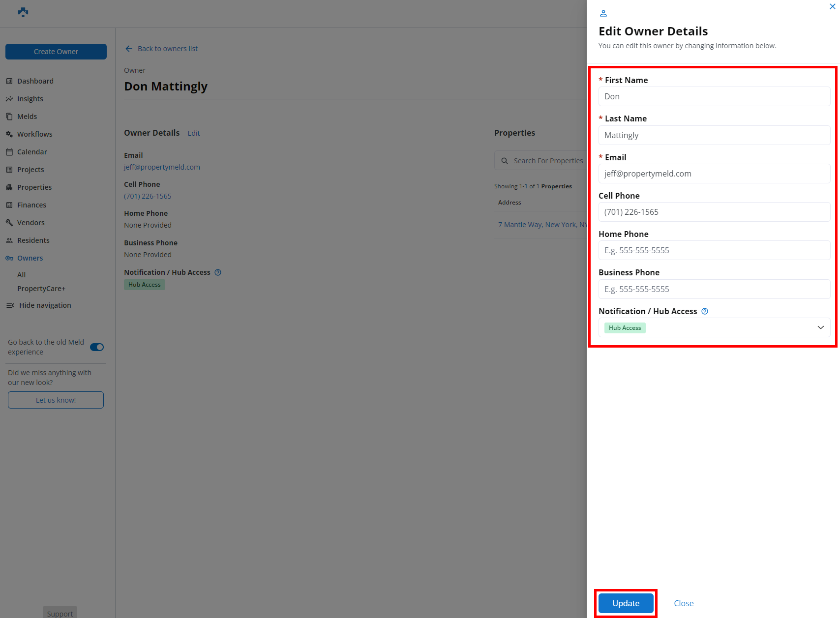The height and width of the screenshot is (618, 840).
Task: Click the Property Meld logo icon
Action: click(23, 12)
